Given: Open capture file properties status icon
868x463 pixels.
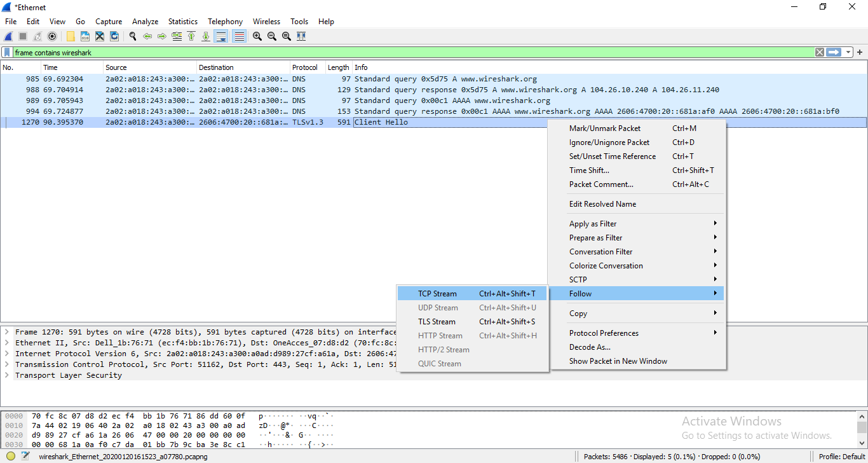Looking at the screenshot, I should pyautogui.click(x=25, y=456).
